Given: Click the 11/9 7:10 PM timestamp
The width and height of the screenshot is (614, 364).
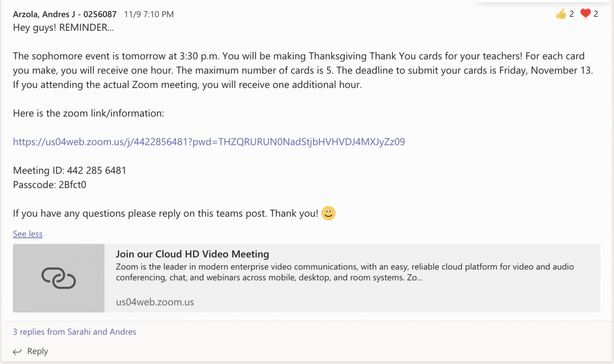Looking at the screenshot, I should (x=149, y=14).
